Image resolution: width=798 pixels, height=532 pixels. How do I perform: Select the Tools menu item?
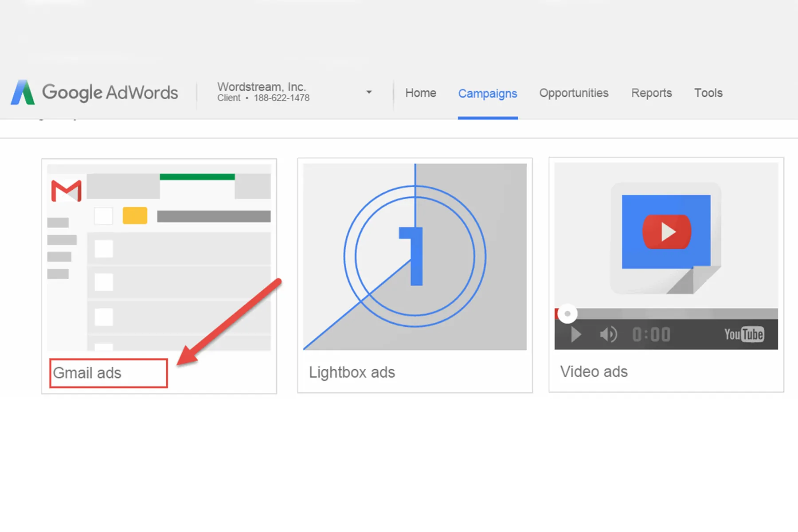(x=708, y=93)
